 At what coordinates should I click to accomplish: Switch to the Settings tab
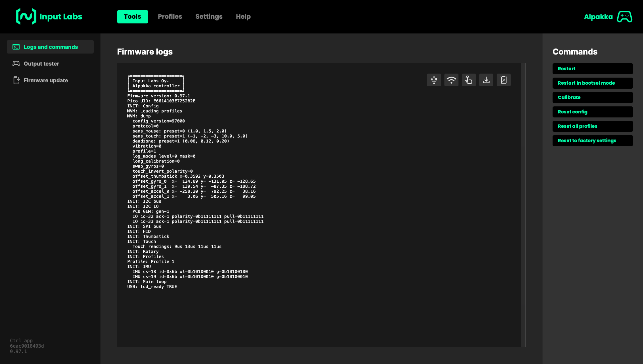[x=209, y=17]
